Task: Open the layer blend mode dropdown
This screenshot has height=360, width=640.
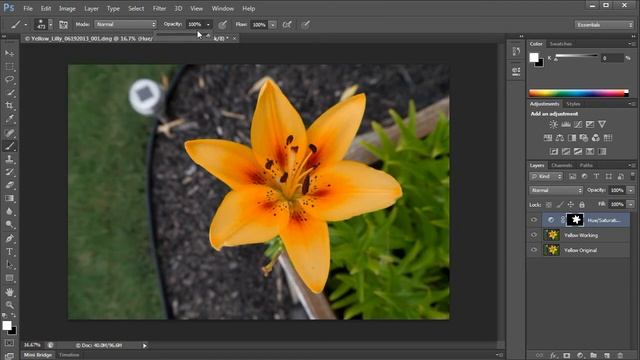Action: [556, 190]
